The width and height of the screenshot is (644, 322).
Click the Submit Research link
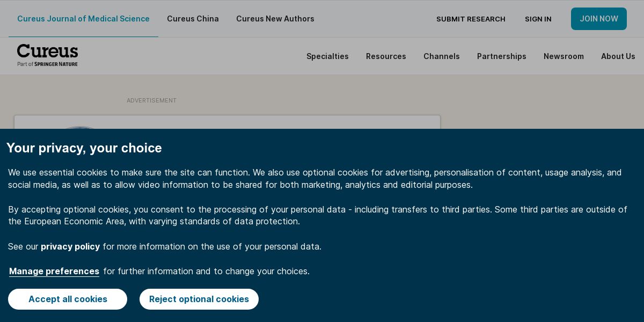(471, 19)
